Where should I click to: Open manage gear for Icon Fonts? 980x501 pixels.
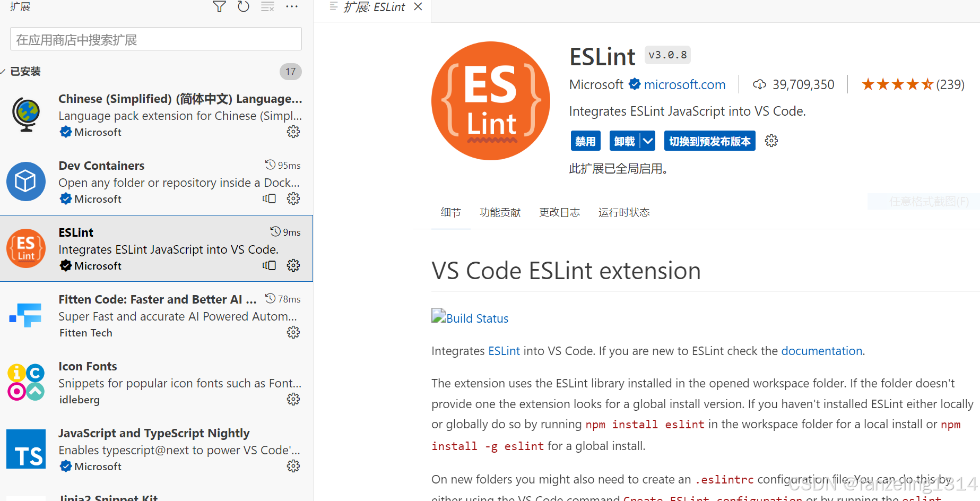coord(293,399)
